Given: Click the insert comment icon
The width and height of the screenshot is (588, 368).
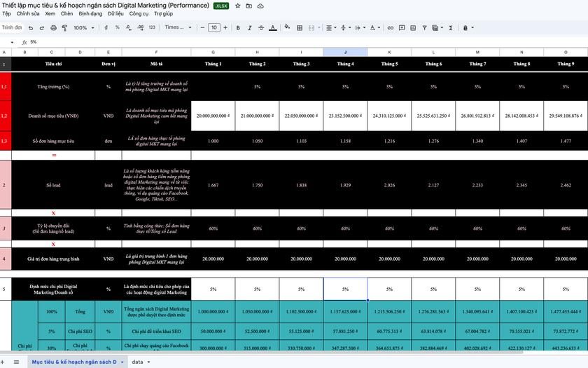Looking at the screenshot, I should [x=402, y=28].
